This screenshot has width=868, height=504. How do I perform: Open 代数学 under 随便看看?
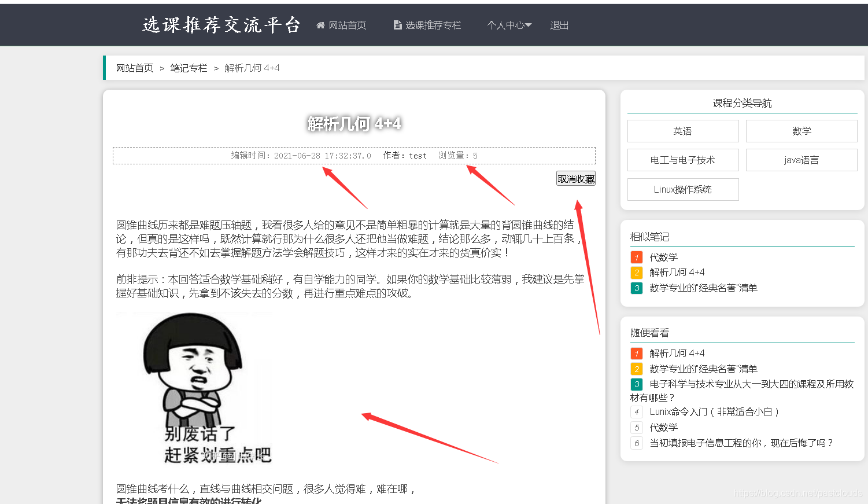tap(664, 427)
